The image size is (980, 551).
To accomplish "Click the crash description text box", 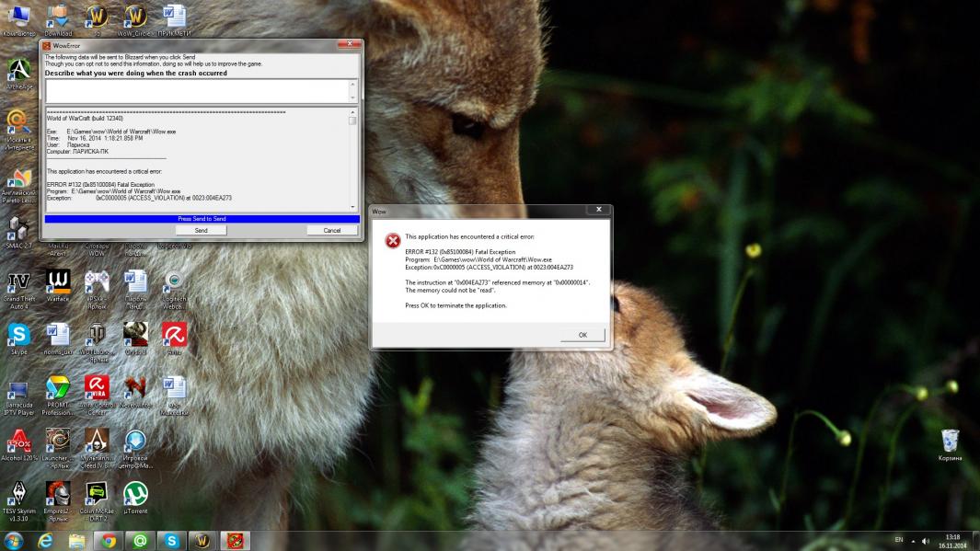I will tap(195, 90).
